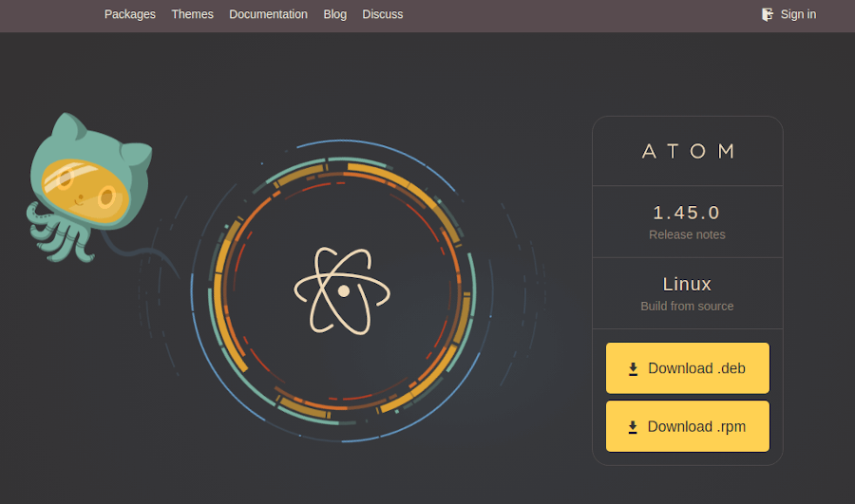Screen dimensions: 855x504
Task: Click the 1.45.0 version number
Action: (687, 213)
